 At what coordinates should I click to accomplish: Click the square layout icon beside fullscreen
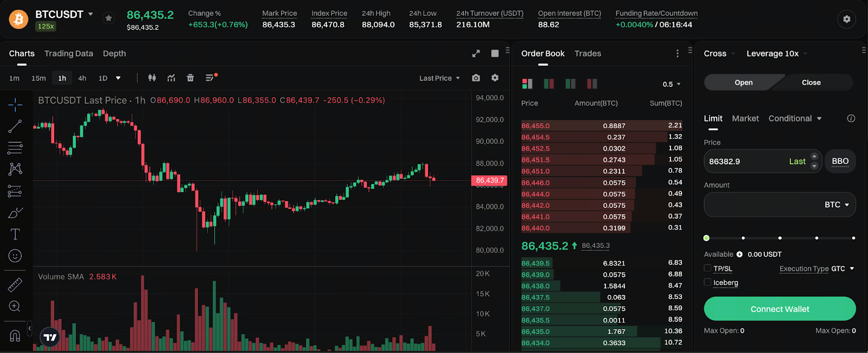point(495,53)
